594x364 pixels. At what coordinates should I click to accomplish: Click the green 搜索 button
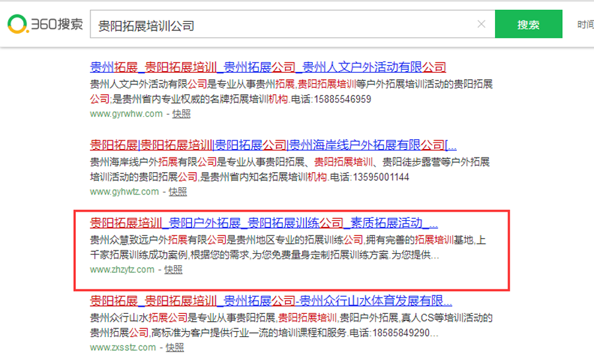[x=529, y=24]
